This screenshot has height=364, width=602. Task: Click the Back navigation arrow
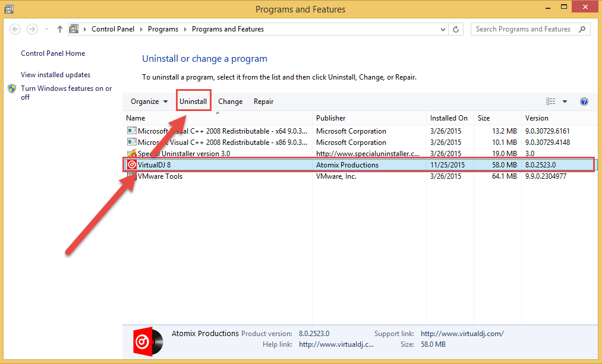(x=15, y=29)
